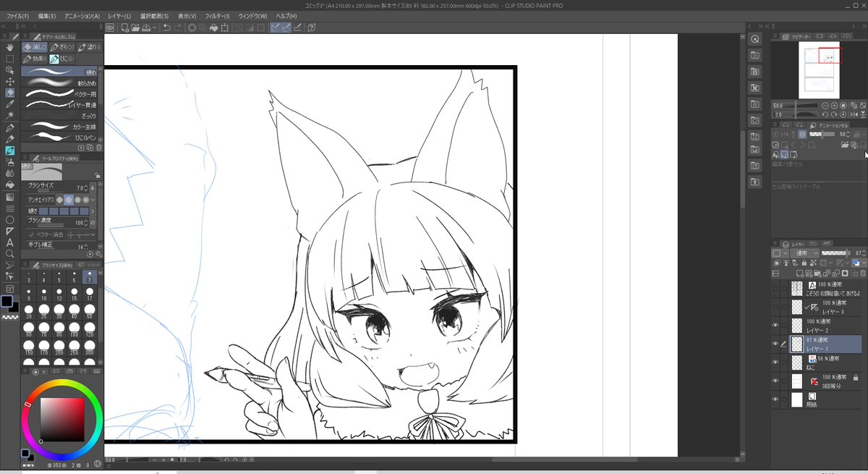Click the canvas horizontal scrollbar
The image size is (868, 474).
coord(564,460)
